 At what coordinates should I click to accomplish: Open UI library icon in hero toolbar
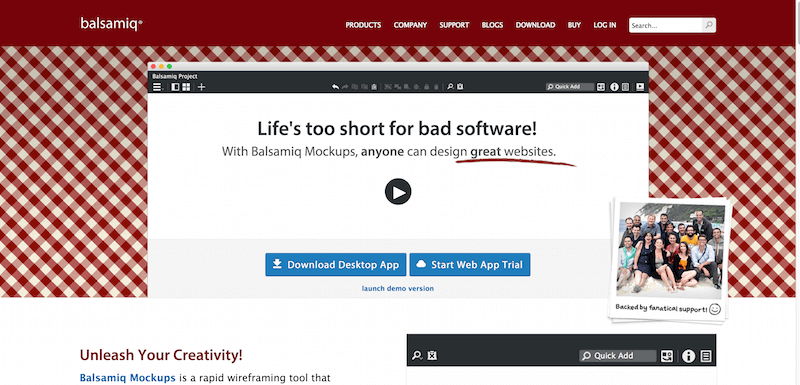(601, 87)
